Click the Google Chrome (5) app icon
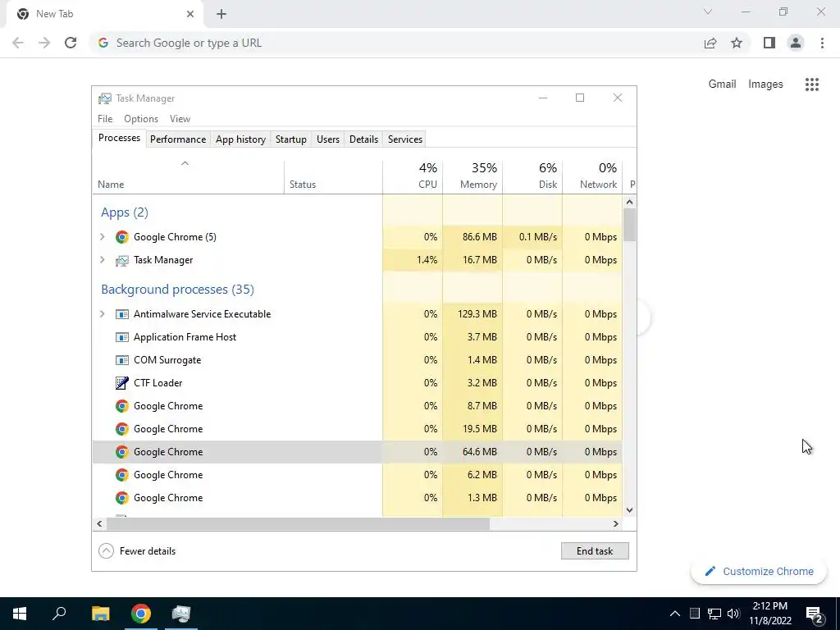Screen dimensions: 840x630 point(122,237)
